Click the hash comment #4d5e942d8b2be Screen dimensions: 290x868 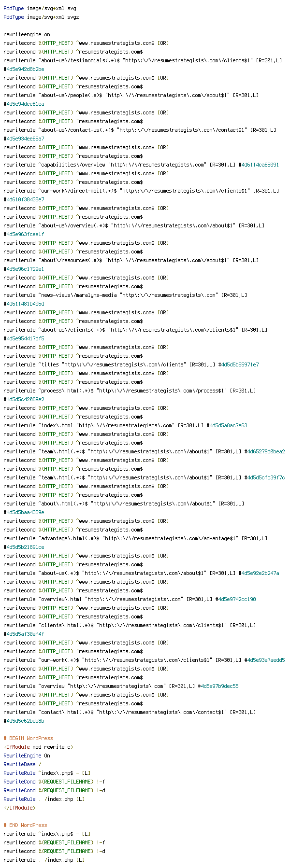tap(24, 70)
